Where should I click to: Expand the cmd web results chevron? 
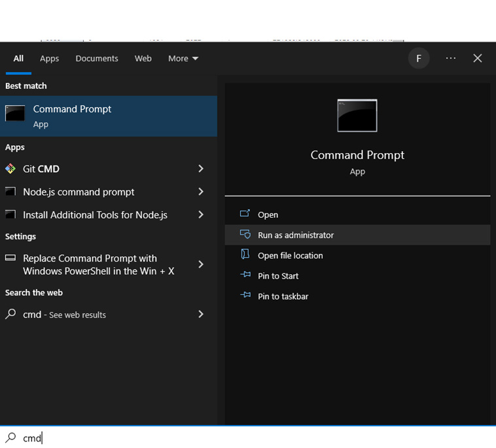200,314
